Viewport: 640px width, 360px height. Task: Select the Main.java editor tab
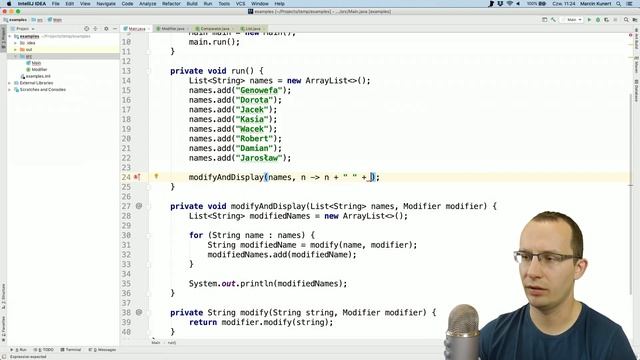click(136, 29)
